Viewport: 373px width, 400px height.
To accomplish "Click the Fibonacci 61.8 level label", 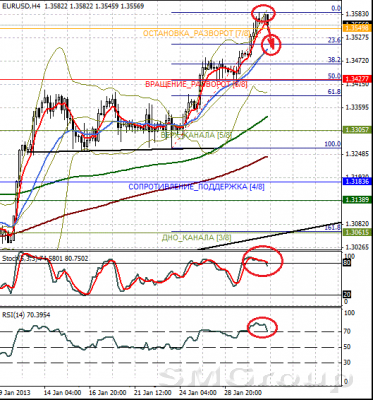I will point(334,91).
